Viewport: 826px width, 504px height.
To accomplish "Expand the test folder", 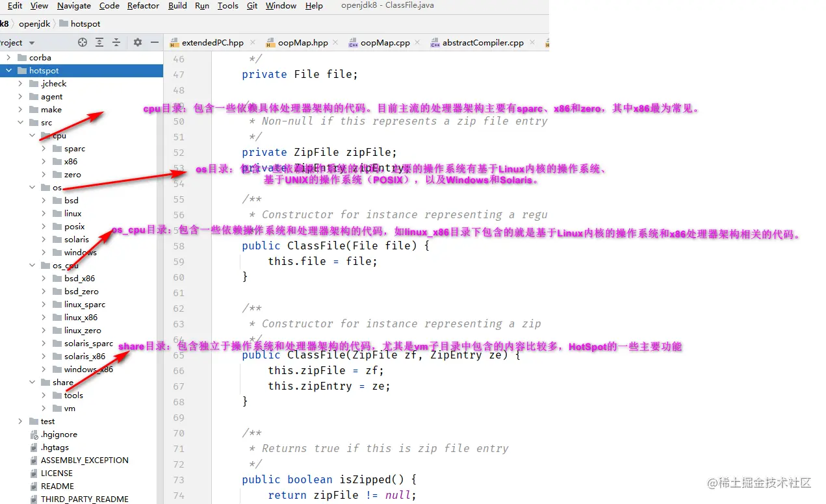I will 20,422.
